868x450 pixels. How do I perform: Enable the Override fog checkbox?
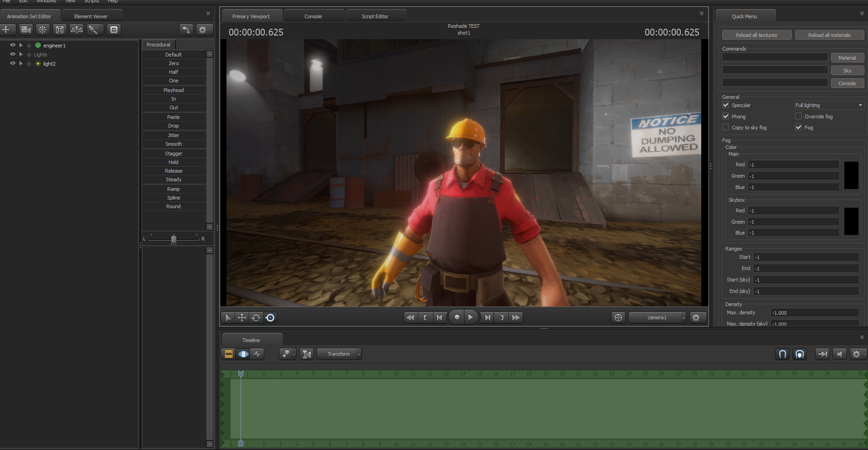click(798, 116)
